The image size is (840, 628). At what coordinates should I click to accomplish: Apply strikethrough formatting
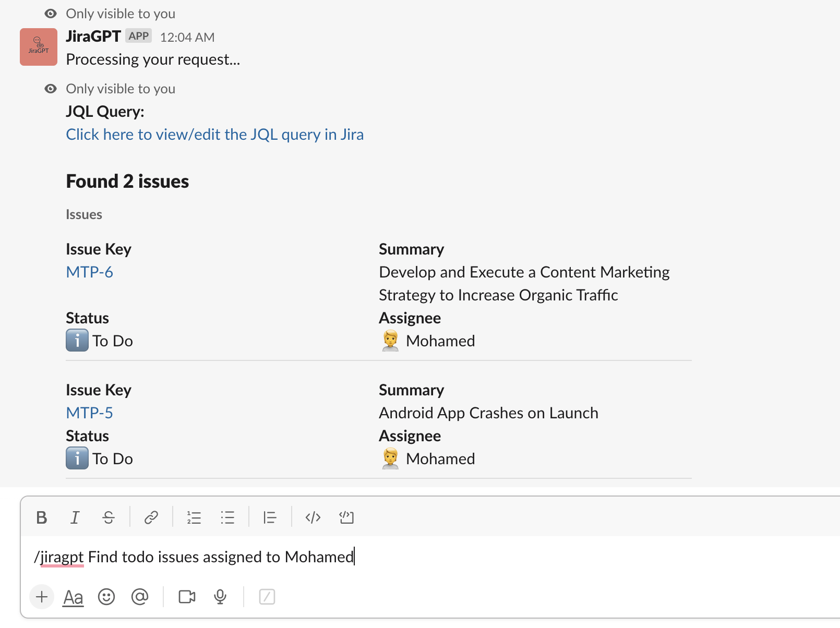tap(109, 517)
